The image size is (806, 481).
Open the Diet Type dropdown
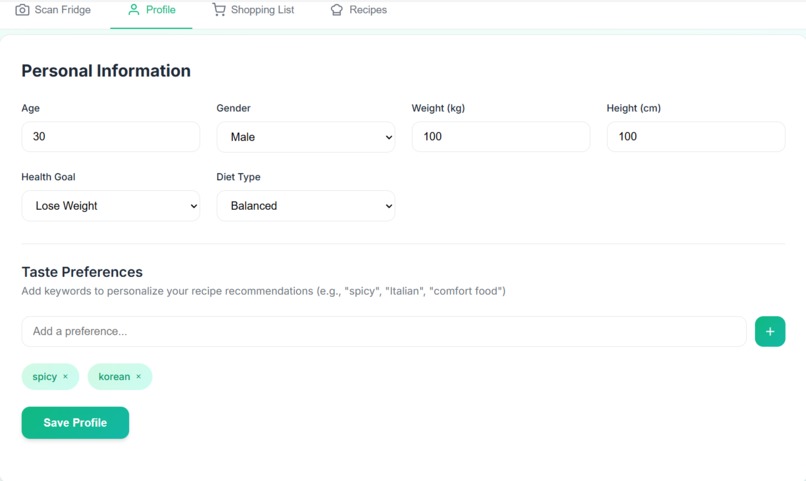click(306, 206)
